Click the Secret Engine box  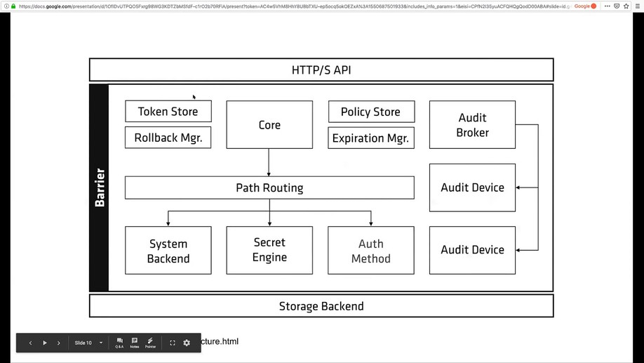click(269, 251)
